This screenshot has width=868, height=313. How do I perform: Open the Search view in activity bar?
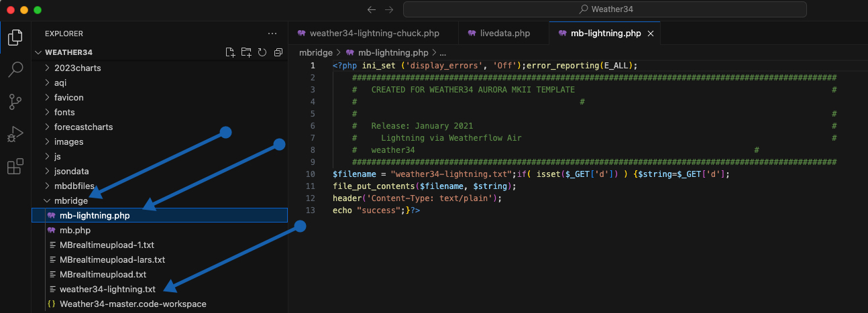[x=15, y=70]
